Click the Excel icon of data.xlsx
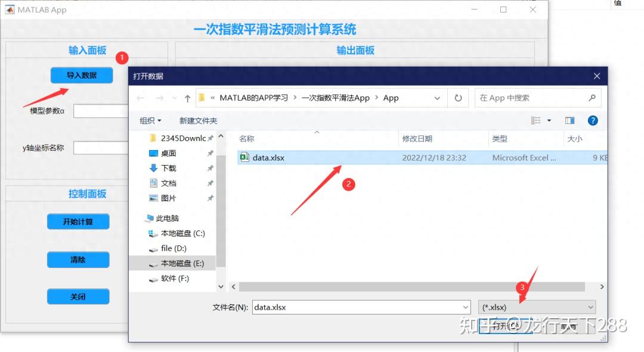 [245, 157]
